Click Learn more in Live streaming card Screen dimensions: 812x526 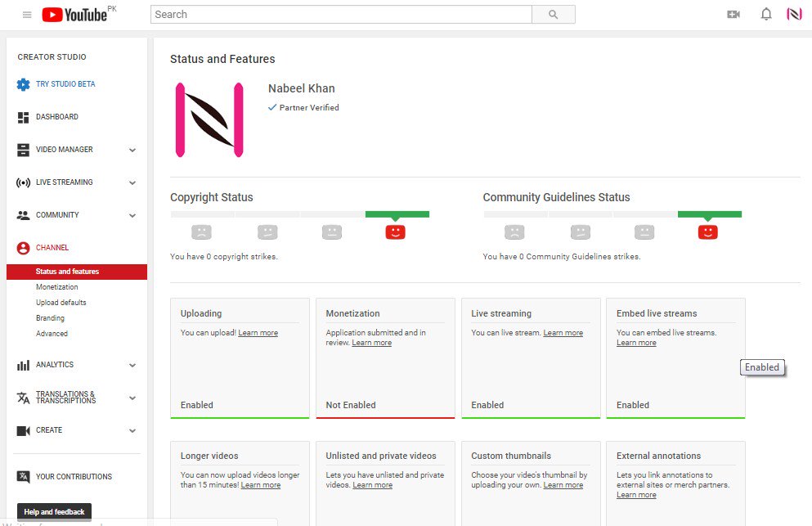click(563, 333)
